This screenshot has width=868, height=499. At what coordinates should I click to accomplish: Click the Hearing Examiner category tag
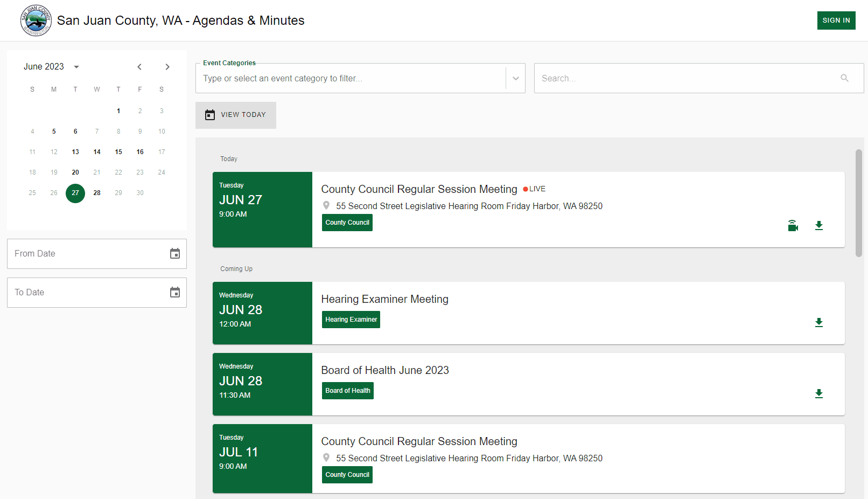pyautogui.click(x=351, y=319)
